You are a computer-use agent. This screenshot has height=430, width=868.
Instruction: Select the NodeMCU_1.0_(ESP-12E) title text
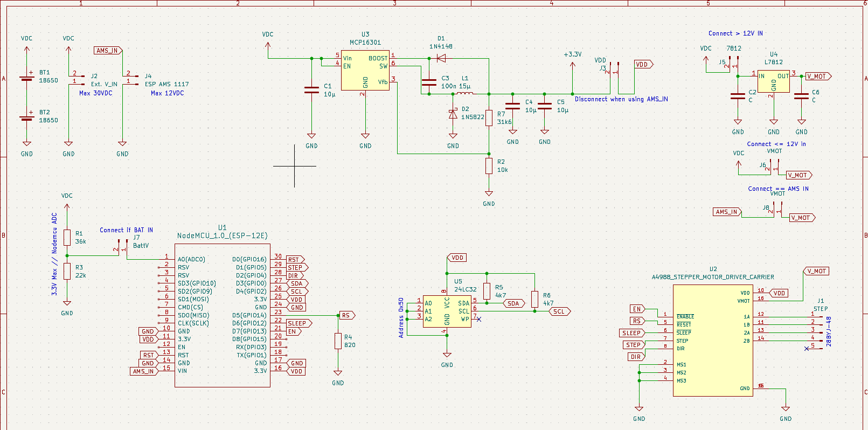click(223, 235)
